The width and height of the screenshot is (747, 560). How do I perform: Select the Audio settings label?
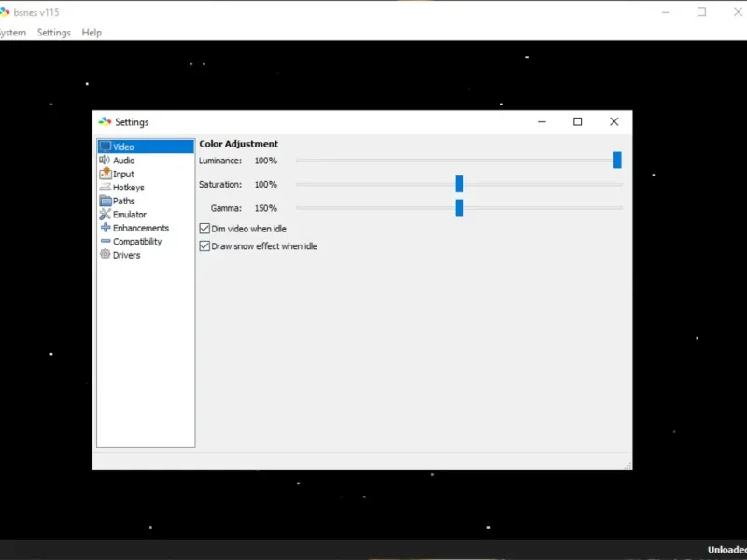pos(124,161)
